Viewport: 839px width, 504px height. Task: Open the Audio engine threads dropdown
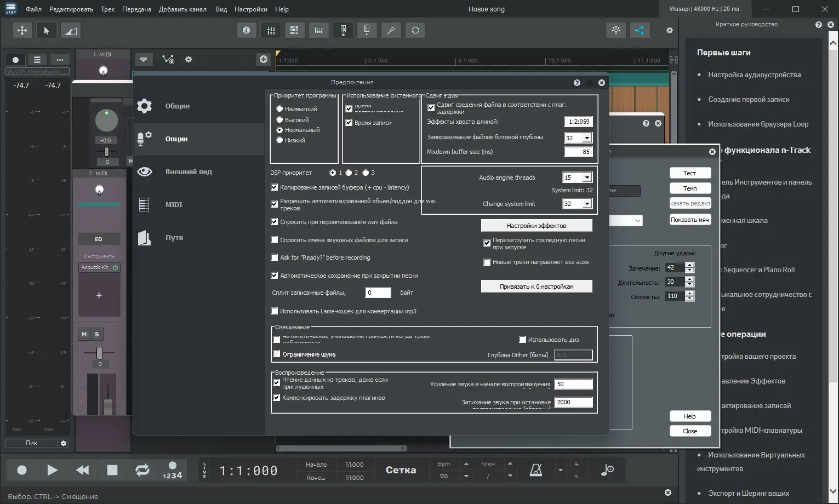pos(586,177)
